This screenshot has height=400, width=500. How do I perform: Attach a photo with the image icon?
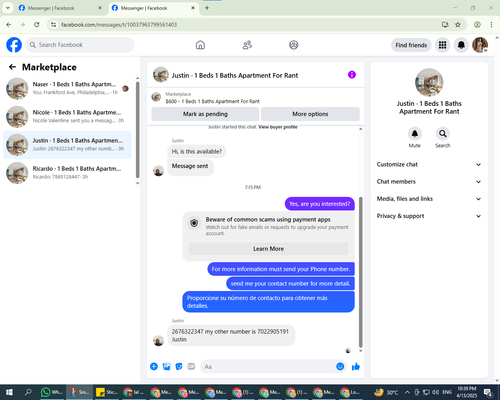[x=166, y=367]
